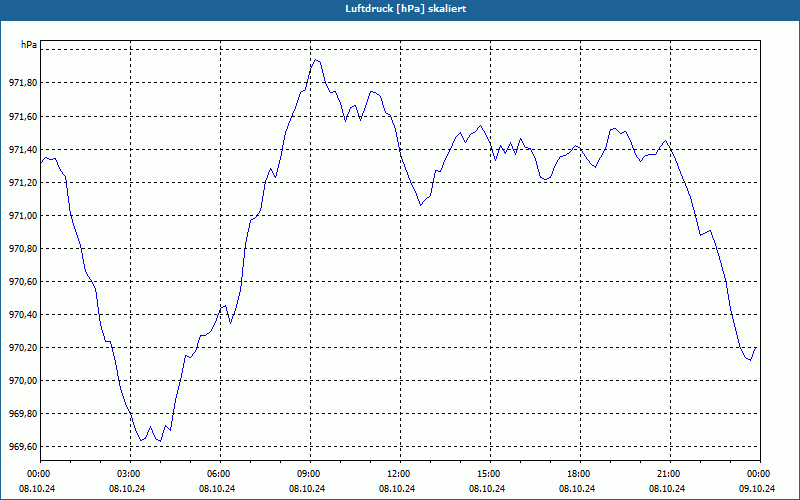Pick the 08.10.24 date under 18:00
Image resolution: width=800 pixels, height=500 pixels.
(578, 488)
